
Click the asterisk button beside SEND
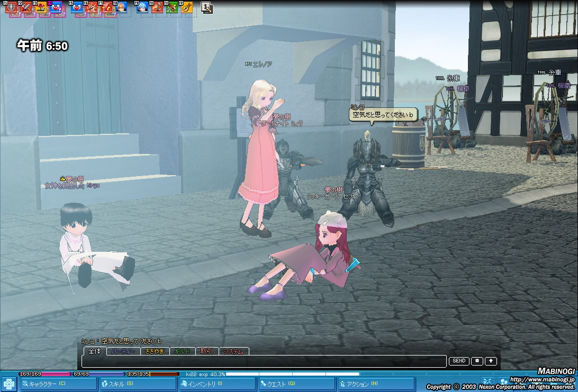coord(477,361)
